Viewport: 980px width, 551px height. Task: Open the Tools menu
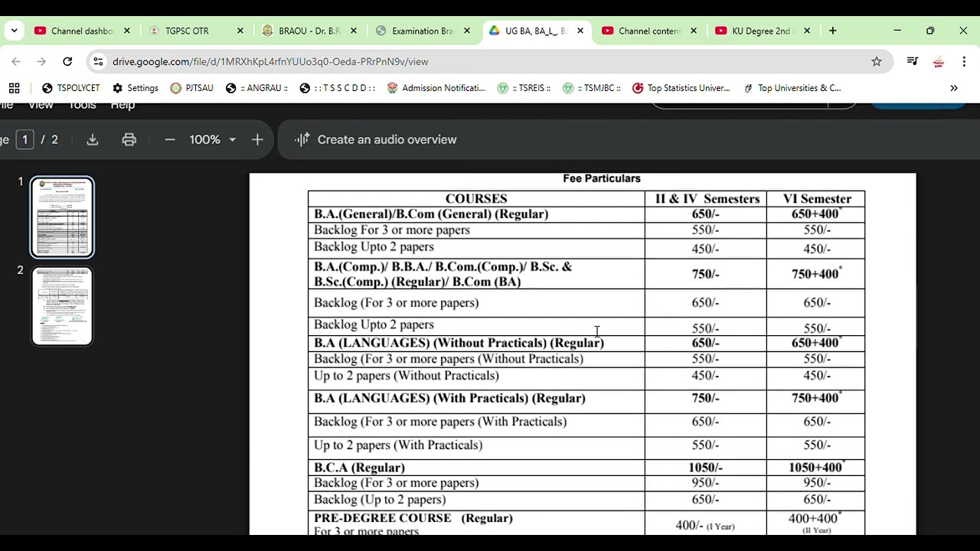(82, 105)
